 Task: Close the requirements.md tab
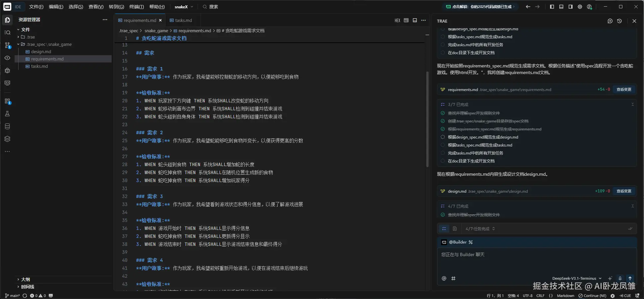[x=160, y=20]
